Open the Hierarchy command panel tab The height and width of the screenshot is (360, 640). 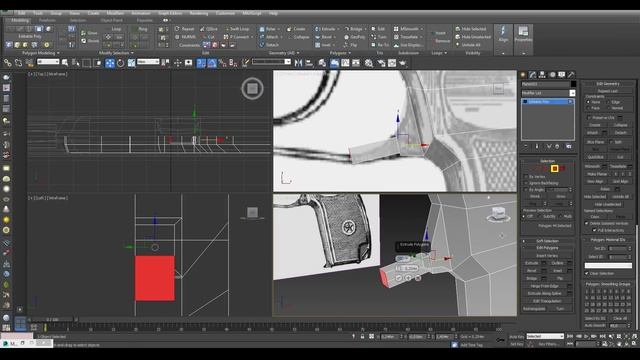[542, 75]
